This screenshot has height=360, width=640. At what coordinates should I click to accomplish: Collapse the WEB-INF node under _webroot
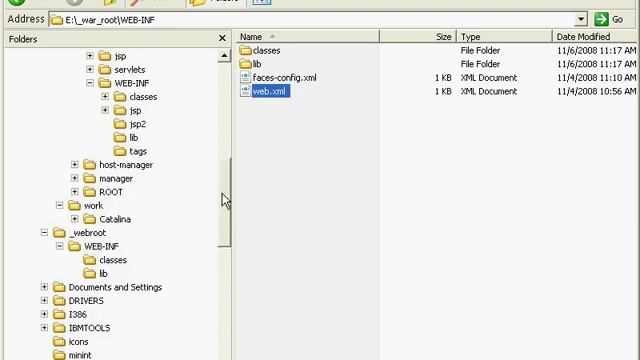click(60, 246)
